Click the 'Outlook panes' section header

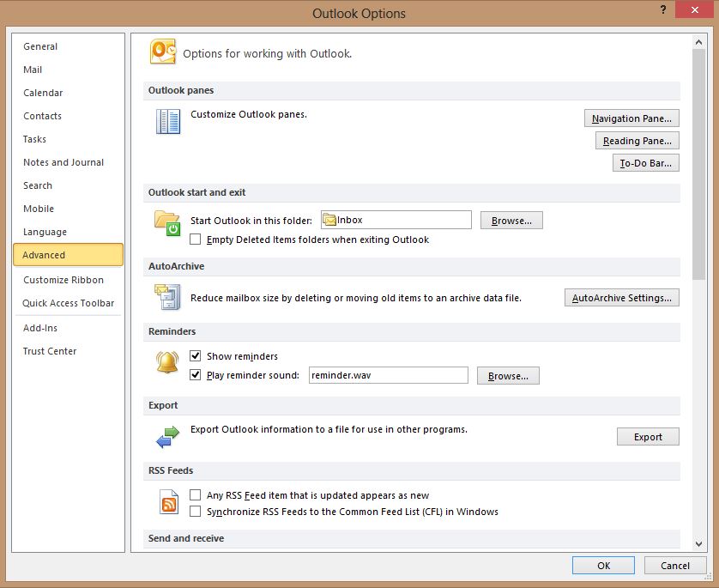coord(181,90)
